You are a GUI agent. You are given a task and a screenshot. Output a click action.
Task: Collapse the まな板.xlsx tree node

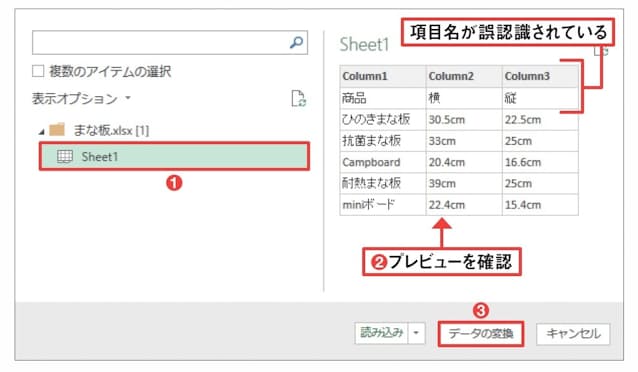tap(42, 131)
